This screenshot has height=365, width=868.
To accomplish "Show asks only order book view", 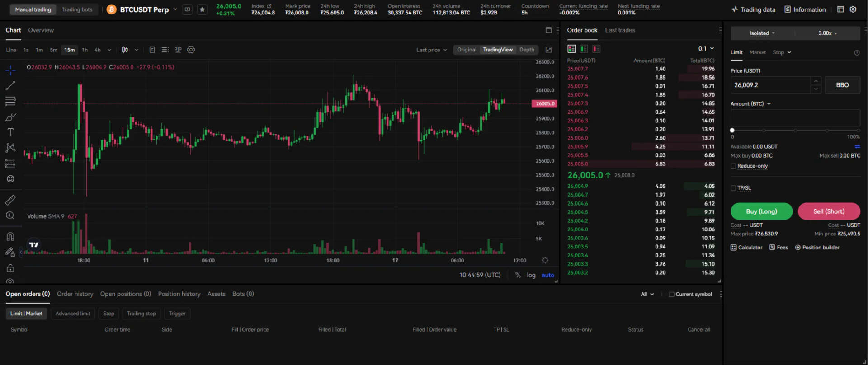I will point(597,49).
